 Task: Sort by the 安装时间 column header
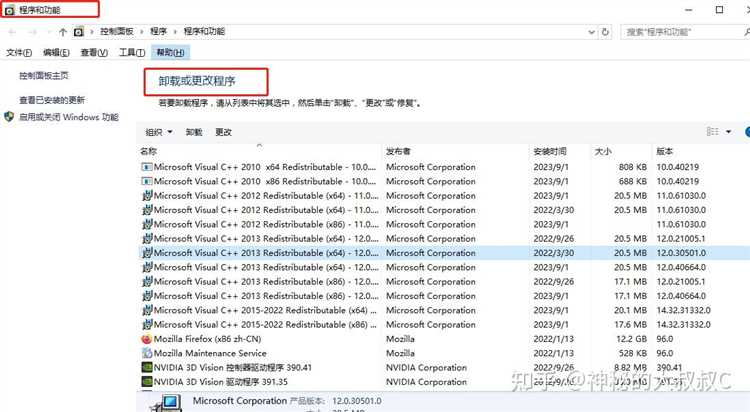click(560, 151)
